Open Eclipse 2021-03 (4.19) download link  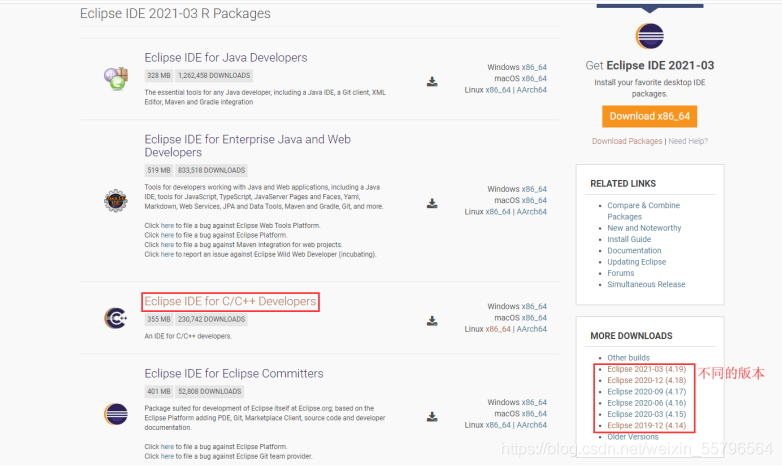click(646, 369)
